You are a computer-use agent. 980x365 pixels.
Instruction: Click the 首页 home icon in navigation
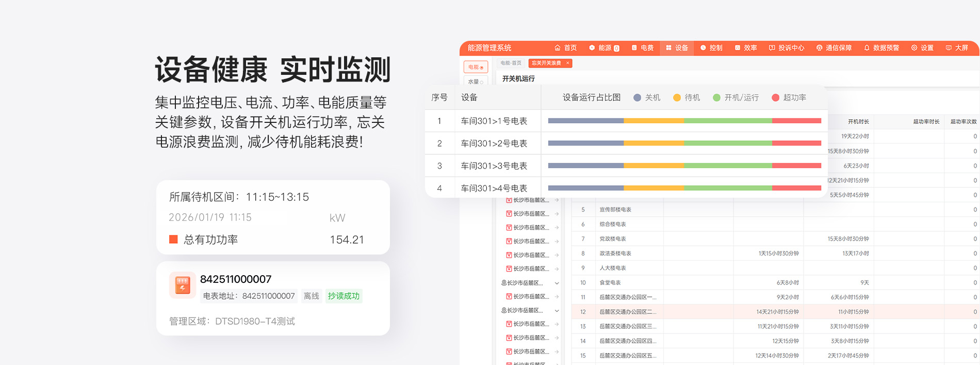click(557, 48)
